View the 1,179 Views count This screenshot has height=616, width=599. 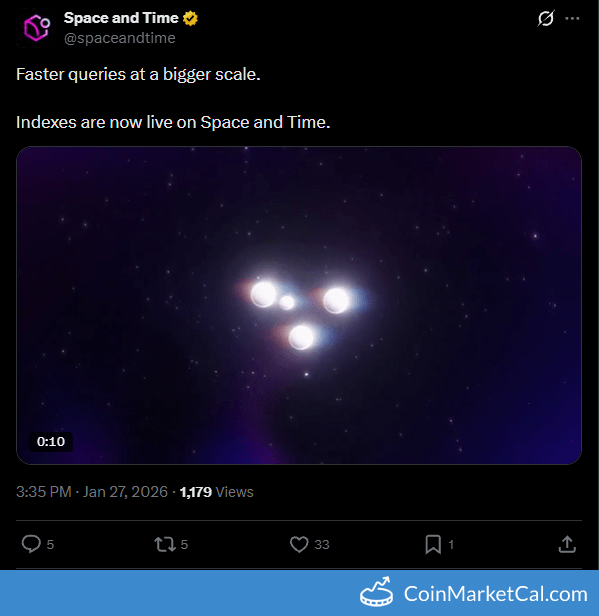216,492
